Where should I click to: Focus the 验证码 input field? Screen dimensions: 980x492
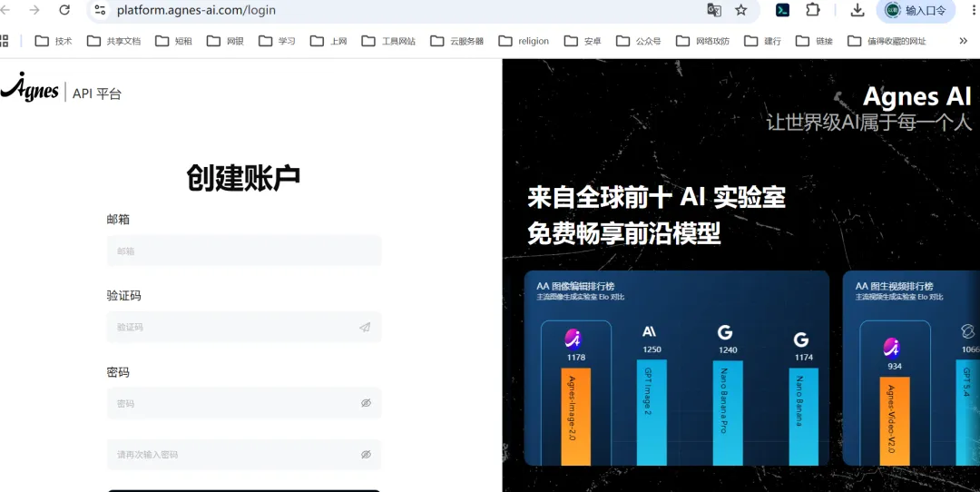[x=244, y=327]
